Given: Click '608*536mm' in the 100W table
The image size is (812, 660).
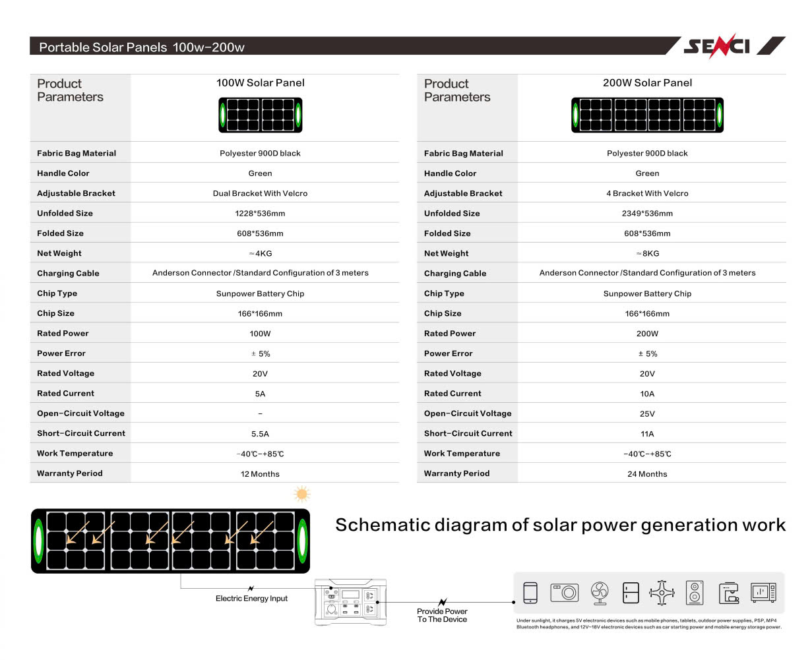Looking at the screenshot, I should pyautogui.click(x=260, y=233).
